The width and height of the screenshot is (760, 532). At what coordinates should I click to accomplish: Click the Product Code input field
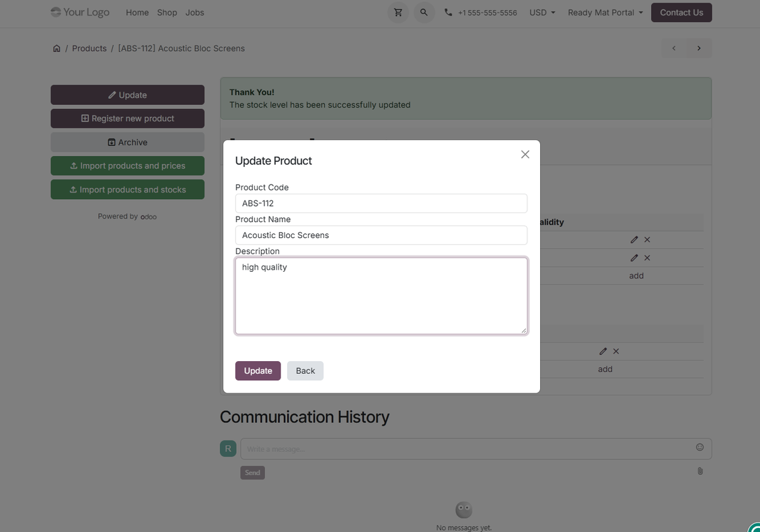click(381, 204)
